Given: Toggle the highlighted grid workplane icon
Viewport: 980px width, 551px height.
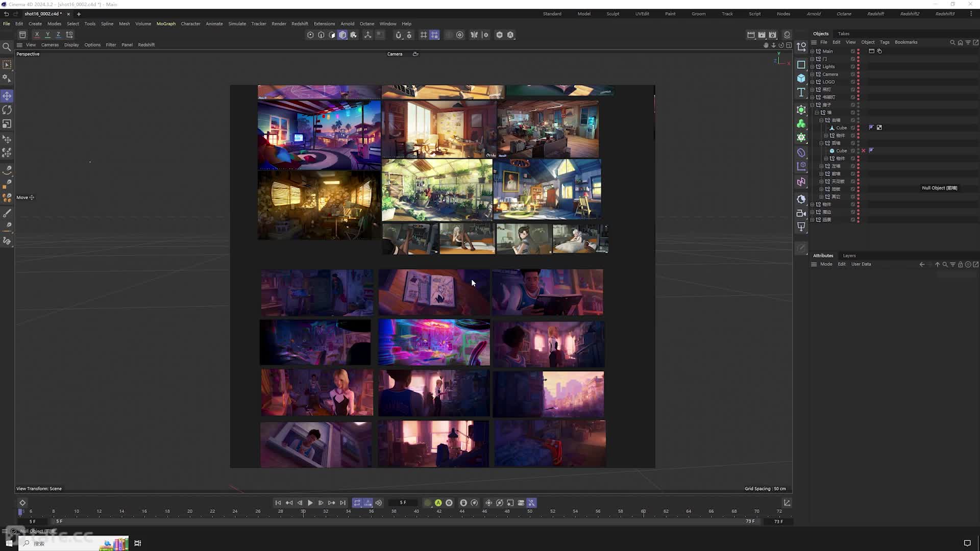Looking at the screenshot, I should 434,35.
